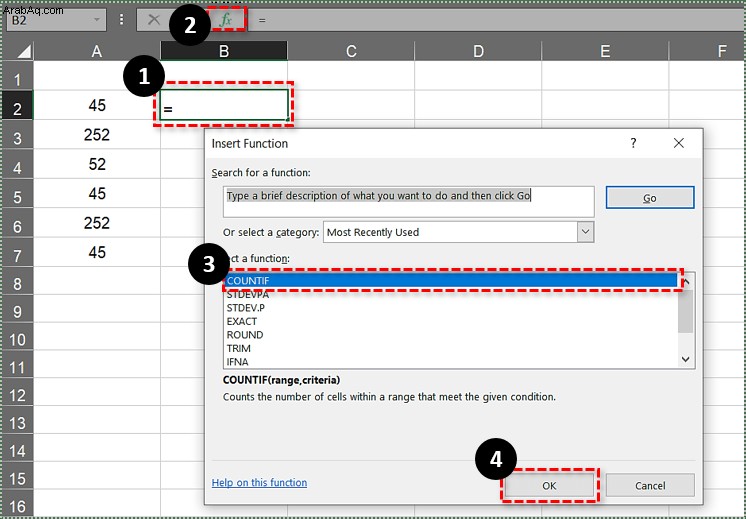Click cell B2 containing equals sign
This screenshot has width=746, height=519.
click(224, 105)
